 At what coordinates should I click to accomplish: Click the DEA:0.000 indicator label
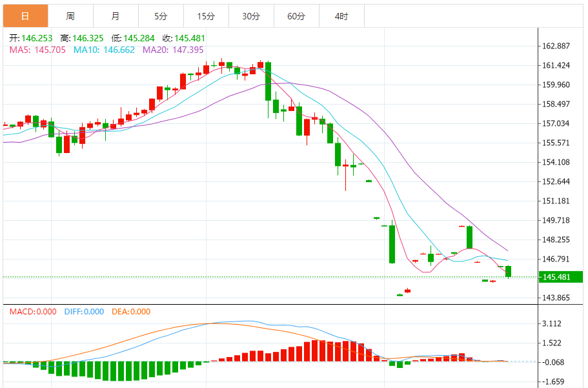click(x=131, y=311)
